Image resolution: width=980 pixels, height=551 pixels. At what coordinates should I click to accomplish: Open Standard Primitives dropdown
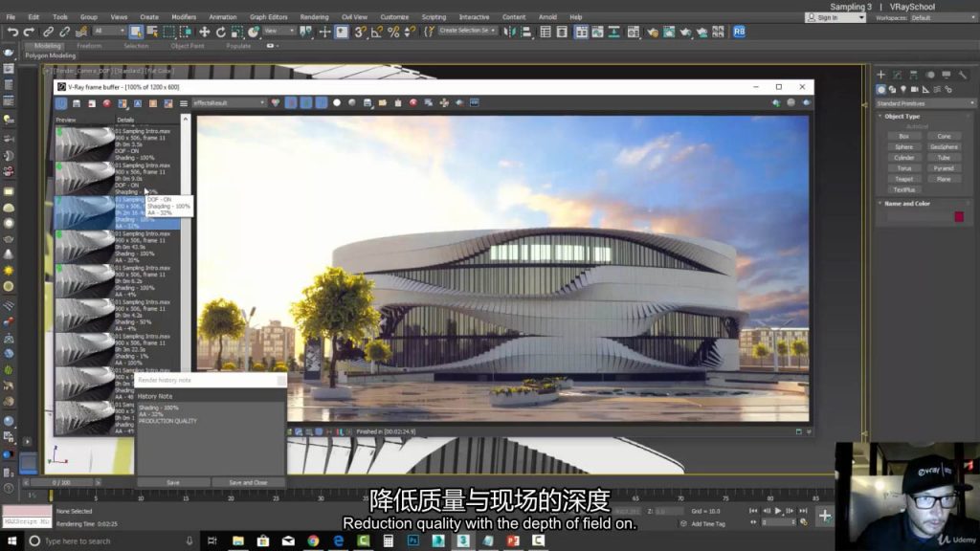tap(925, 103)
